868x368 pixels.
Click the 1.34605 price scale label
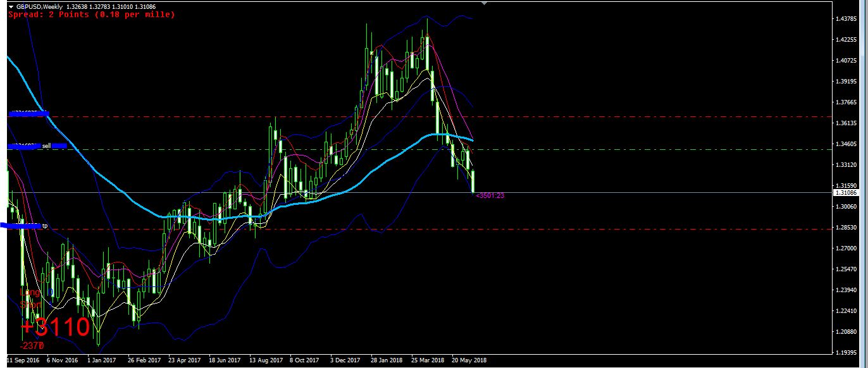tap(846, 144)
